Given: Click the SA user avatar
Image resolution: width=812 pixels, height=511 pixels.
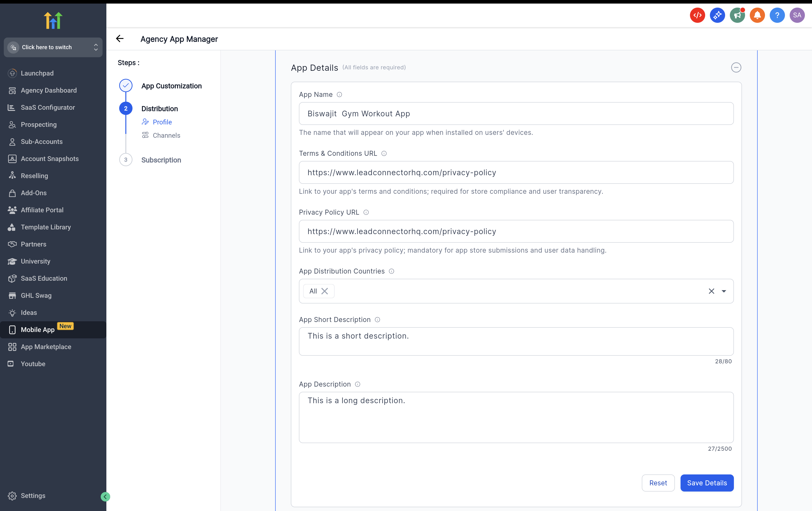Looking at the screenshot, I should (x=797, y=15).
